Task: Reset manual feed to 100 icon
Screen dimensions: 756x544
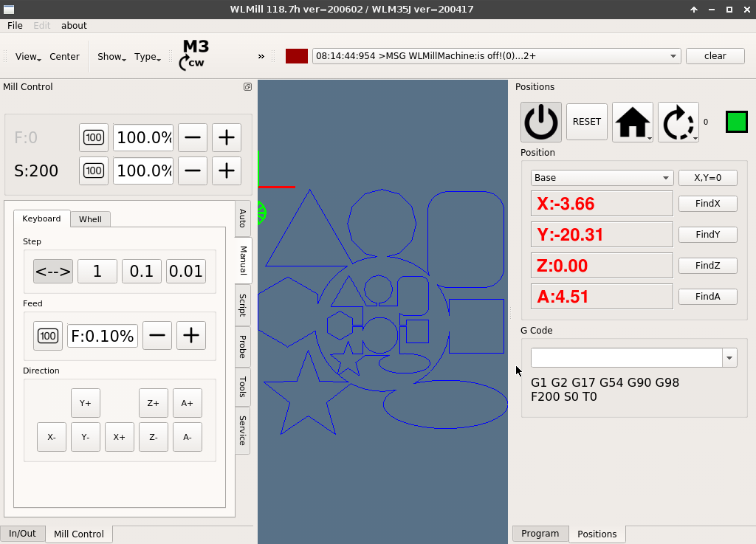Action: [x=48, y=336]
